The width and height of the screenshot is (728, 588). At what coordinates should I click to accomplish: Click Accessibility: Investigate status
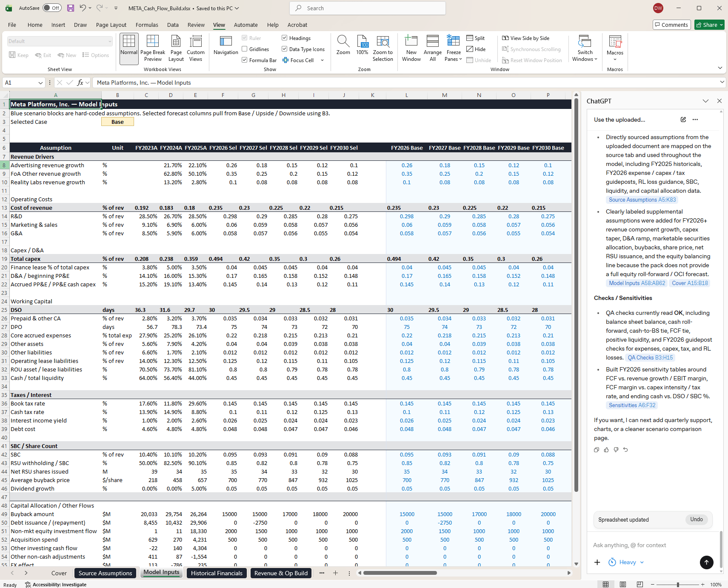click(x=56, y=585)
